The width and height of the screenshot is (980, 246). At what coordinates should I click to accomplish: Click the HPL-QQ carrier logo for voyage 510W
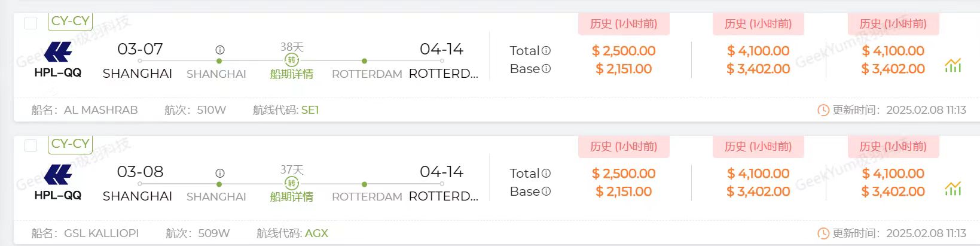coord(58,52)
